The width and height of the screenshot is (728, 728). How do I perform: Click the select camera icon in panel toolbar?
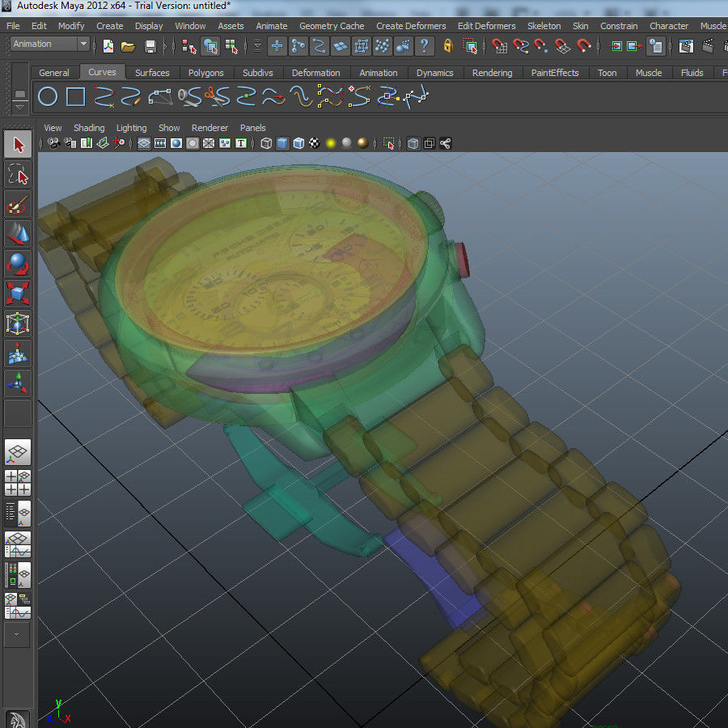54,143
